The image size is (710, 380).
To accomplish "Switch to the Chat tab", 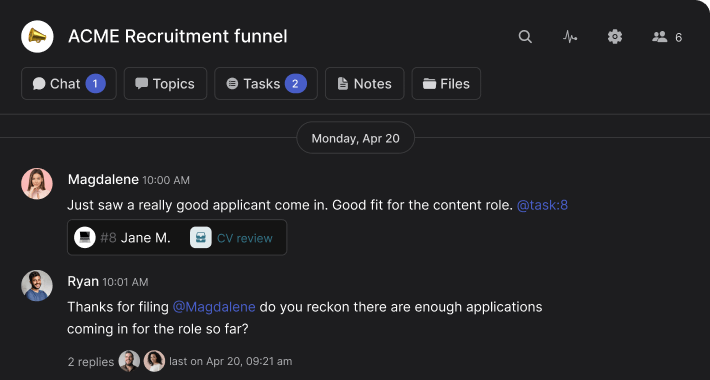I will tap(69, 83).
